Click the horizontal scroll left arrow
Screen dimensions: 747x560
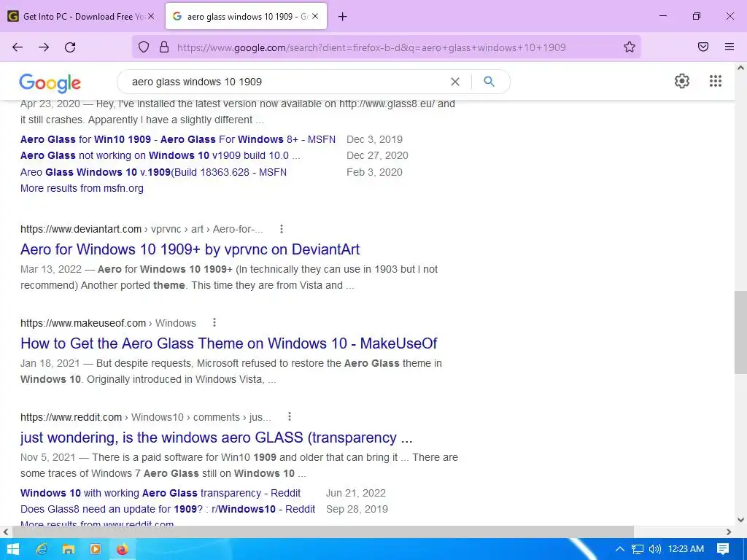pos(6,532)
